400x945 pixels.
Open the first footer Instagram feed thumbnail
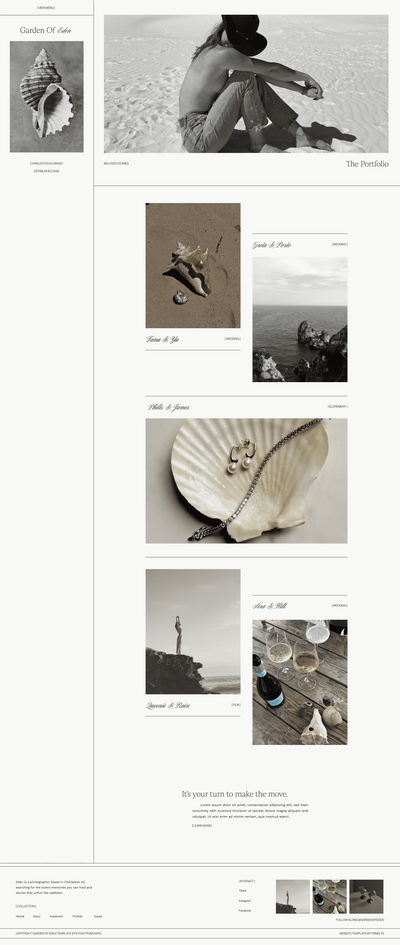tap(293, 896)
